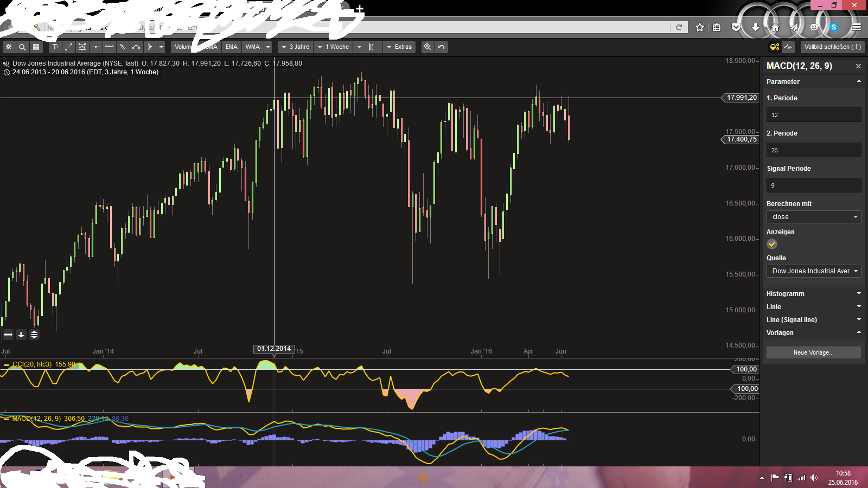Image resolution: width=868 pixels, height=488 pixels.
Task: Click the bookmark star icon
Action: click(x=700, y=27)
